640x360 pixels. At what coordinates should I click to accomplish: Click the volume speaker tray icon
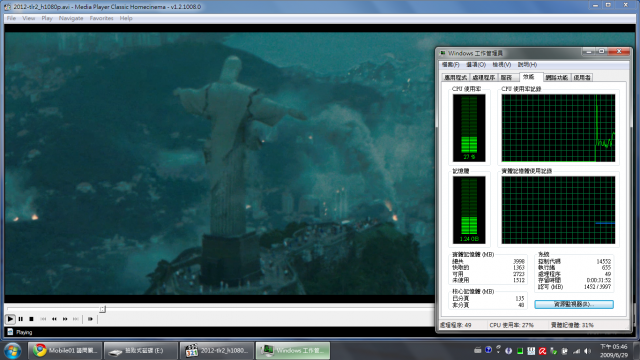(x=588, y=351)
